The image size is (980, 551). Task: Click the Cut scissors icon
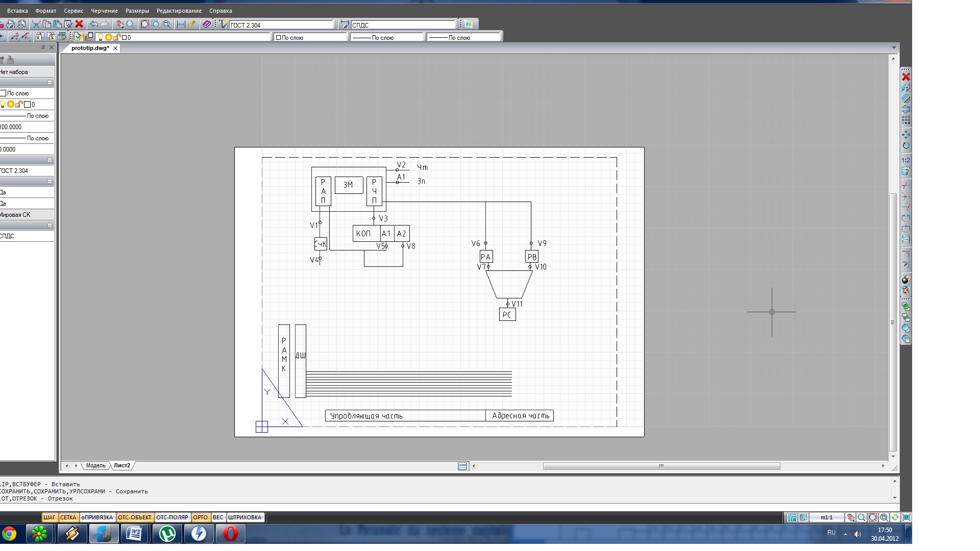tap(36, 24)
